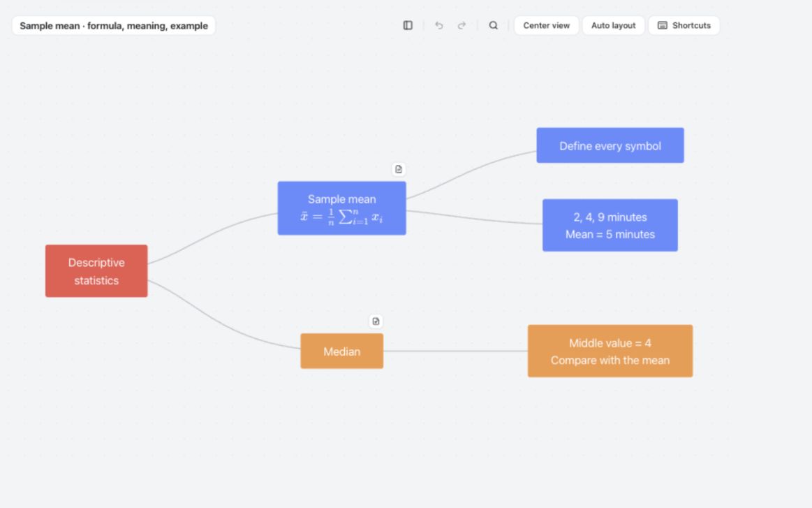
Task: Click the Center view button
Action: click(x=547, y=25)
